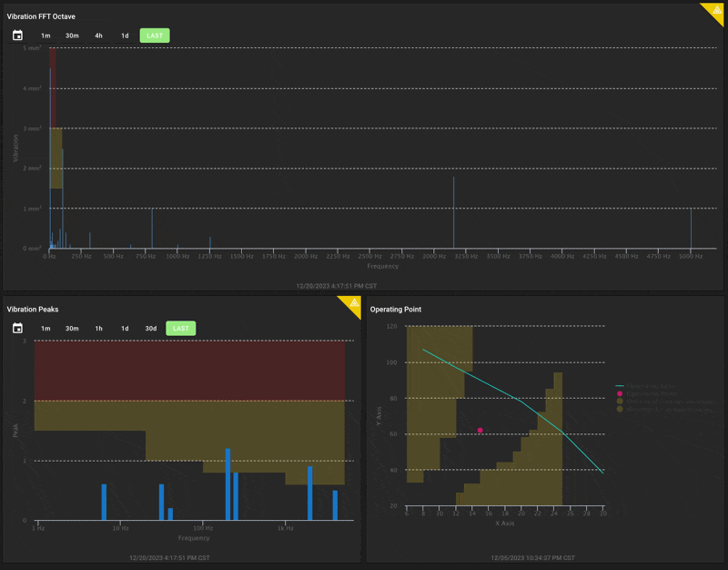This screenshot has width=728, height=570.
Task: Click the X Axis label in Operating Point
Action: pyautogui.click(x=505, y=523)
